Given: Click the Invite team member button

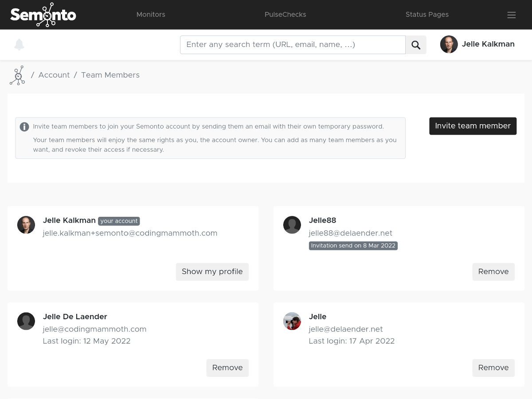Looking at the screenshot, I should pos(473,126).
